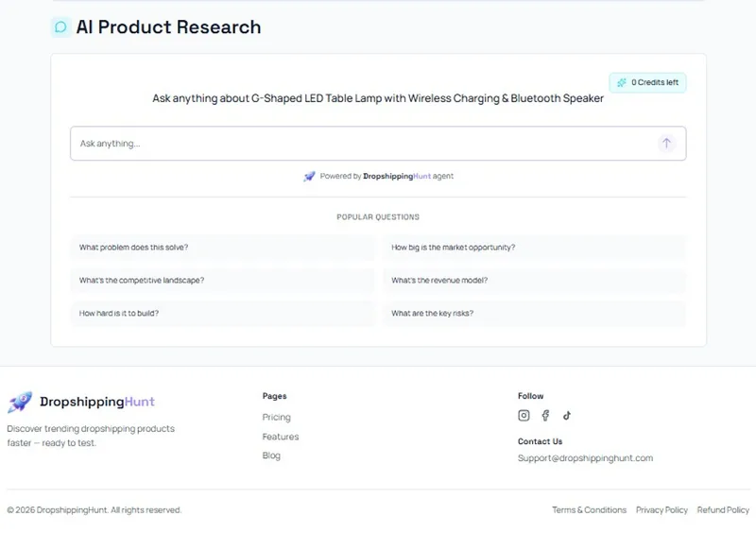This screenshot has height=533, width=756.
Task: Click the Discover trending dropshipping products tagline
Action: pyautogui.click(x=91, y=436)
